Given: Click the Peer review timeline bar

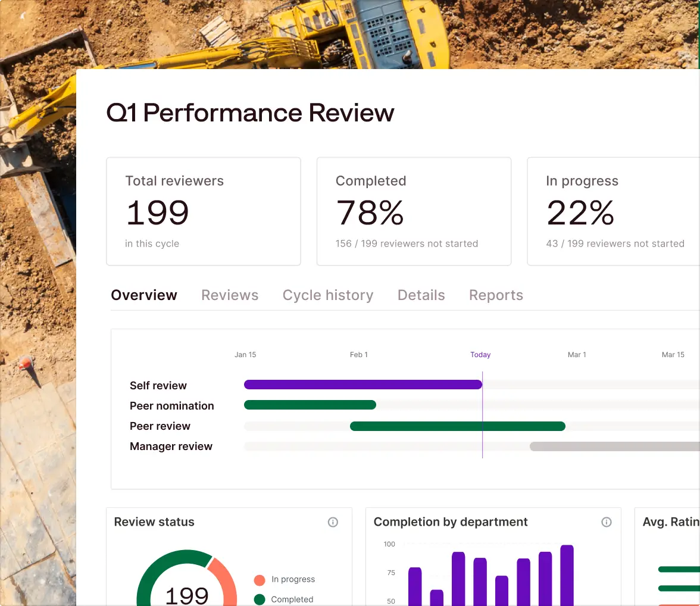Looking at the screenshot, I should coord(457,426).
